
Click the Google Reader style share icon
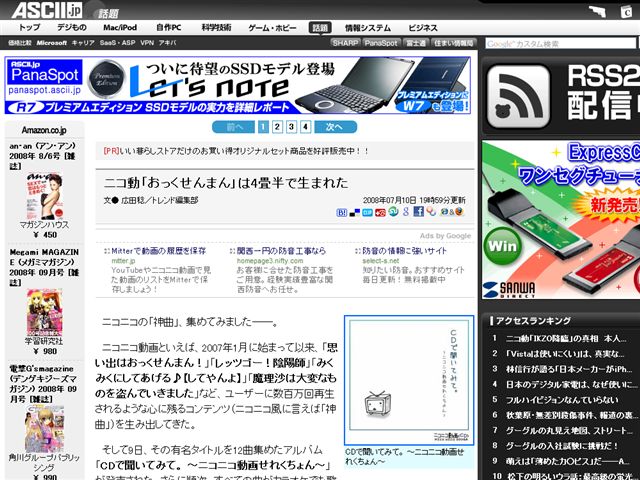point(431,211)
